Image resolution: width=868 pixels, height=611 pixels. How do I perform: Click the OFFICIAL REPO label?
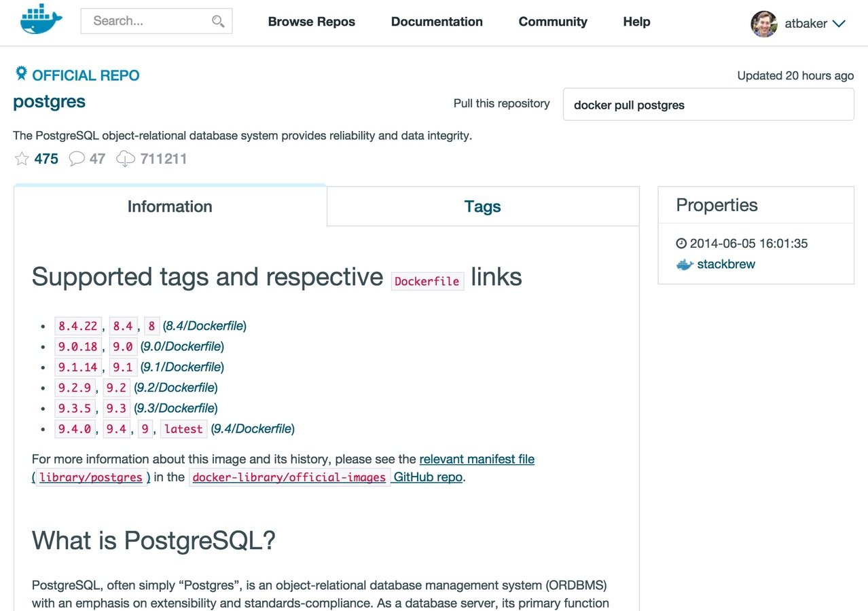click(x=86, y=75)
